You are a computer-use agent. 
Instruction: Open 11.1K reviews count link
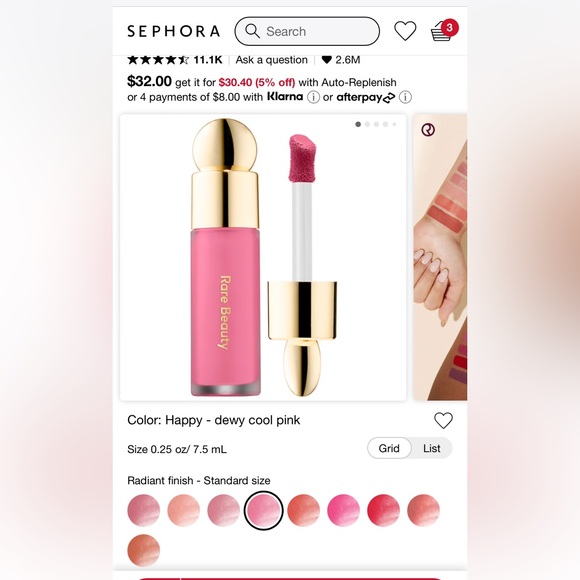(x=208, y=60)
